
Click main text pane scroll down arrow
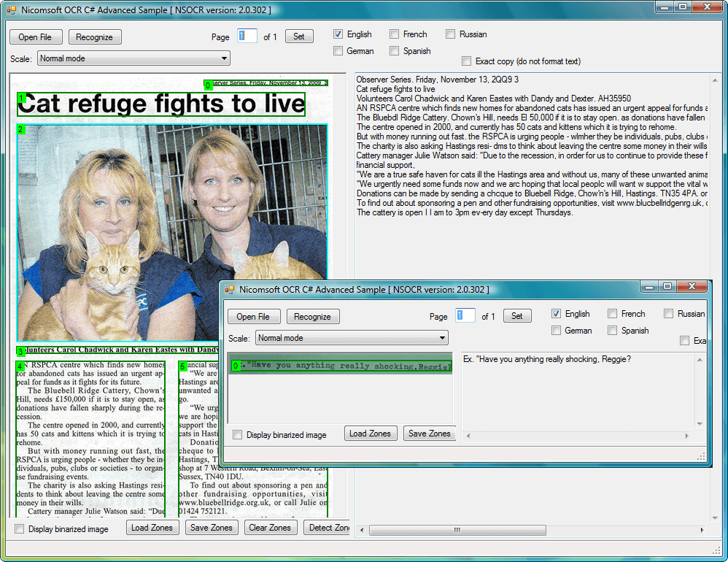(x=715, y=518)
